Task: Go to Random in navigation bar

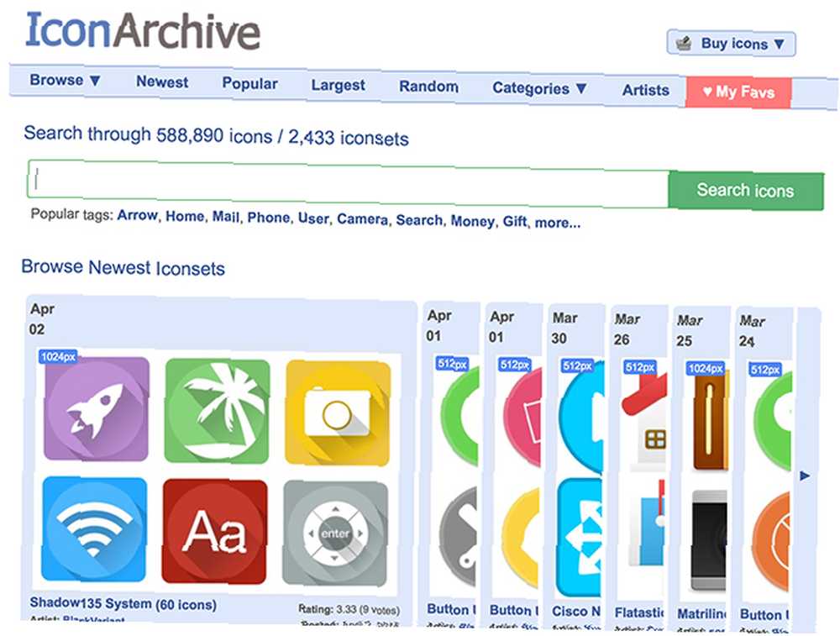Action: click(x=428, y=87)
